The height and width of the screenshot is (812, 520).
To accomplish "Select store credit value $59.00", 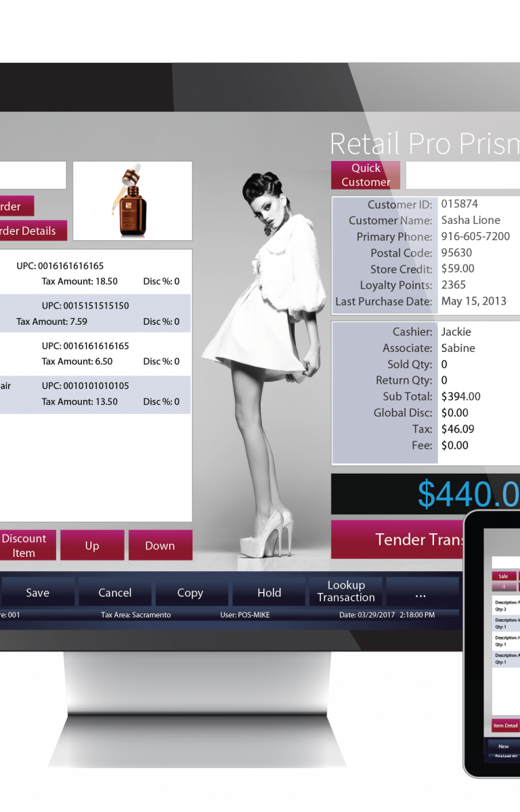I will (458, 269).
